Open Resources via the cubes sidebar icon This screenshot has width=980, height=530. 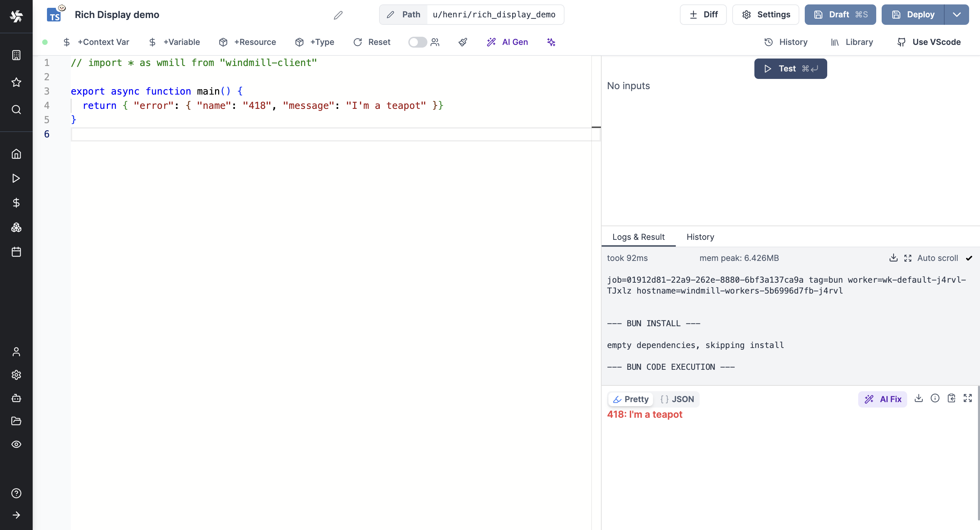point(16,227)
